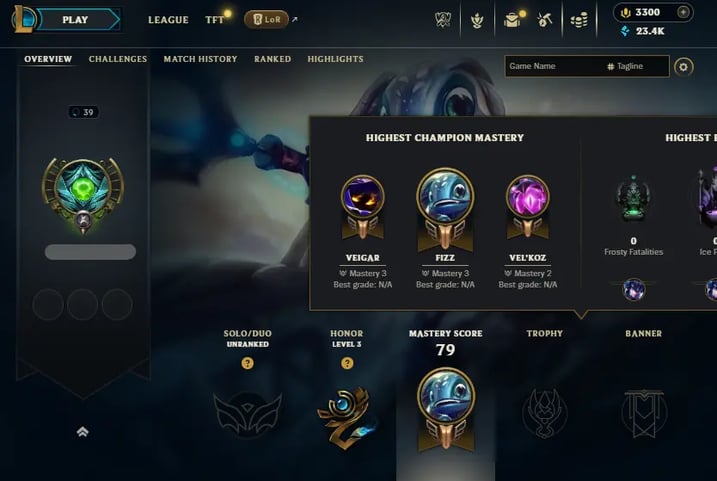The height and width of the screenshot is (481, 717).
Task: Open the LoR external launcher button
Action: click(266, 20)
